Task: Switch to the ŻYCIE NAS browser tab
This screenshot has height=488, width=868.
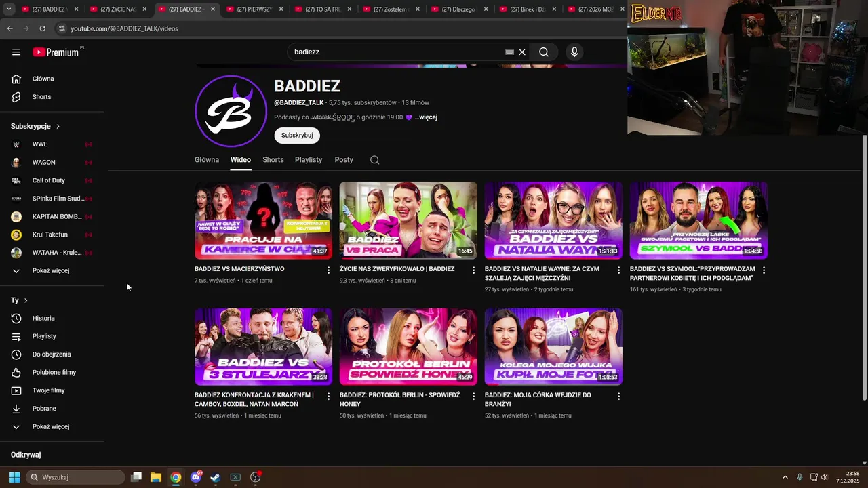Action: pos(118,9)
